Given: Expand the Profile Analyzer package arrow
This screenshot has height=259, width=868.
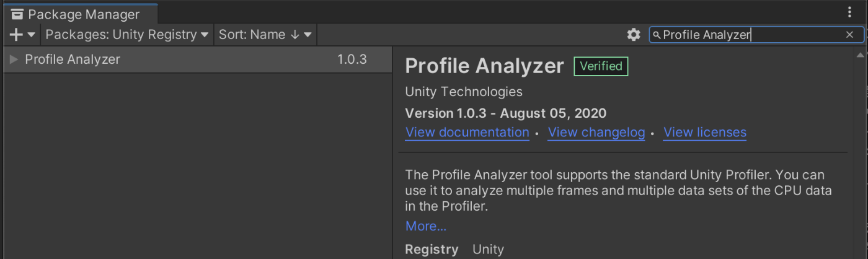Looking at the screenshot, I should (x=14, y=59).
